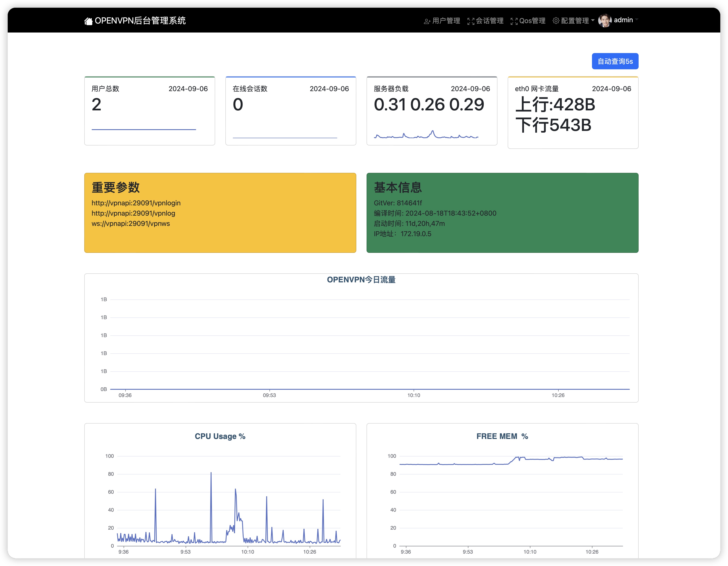This screenshot has height=566, width=728.
Task: Click the expand-arrows icon before Qos管理
Action: click(514, 21)
